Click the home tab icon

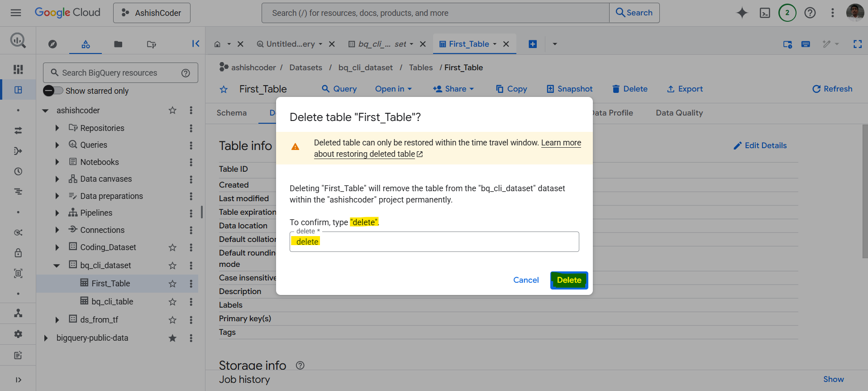pyautogui.click(x=217, y=44)
